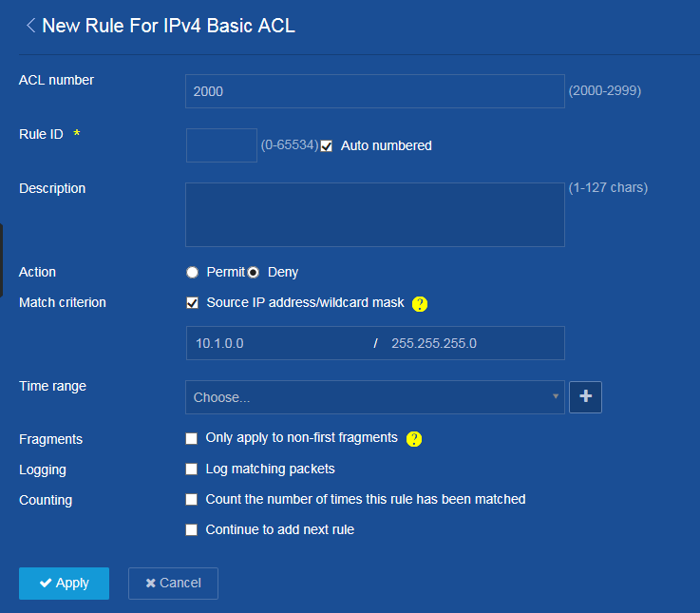Click the Cancel button
This screenshot has width=700, height=613.
[x=173, y=584]
